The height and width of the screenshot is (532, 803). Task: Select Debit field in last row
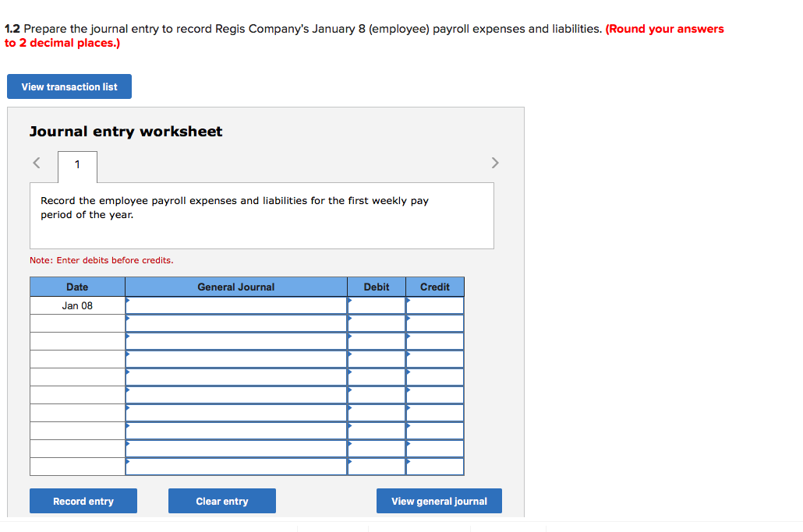pyautogui.click(x=377, y=467)
